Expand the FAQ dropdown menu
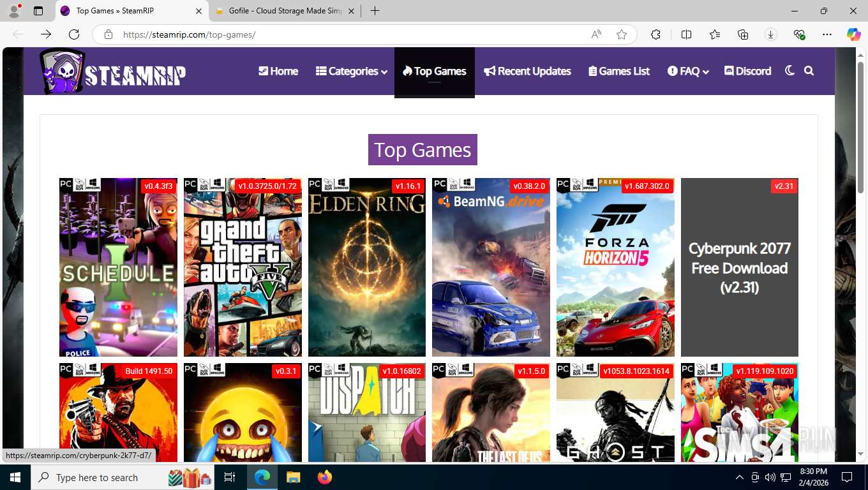 [x=688, y=71]
